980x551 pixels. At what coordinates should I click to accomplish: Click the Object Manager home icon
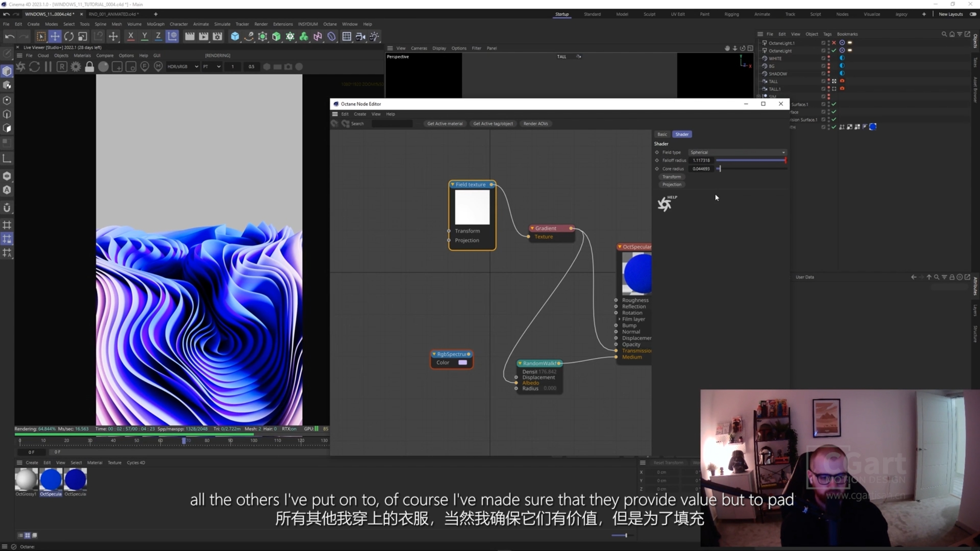pyautogui.click(x=952, y=34)
